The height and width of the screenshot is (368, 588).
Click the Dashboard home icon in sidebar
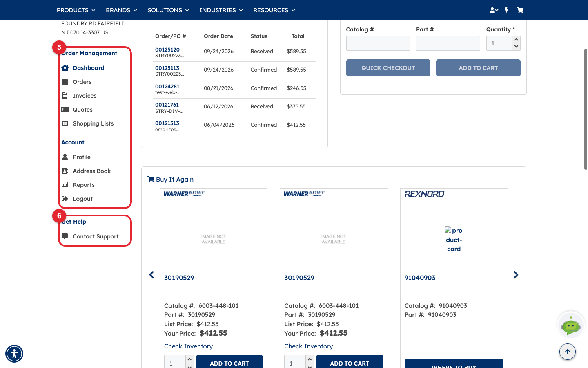(65, 68)
